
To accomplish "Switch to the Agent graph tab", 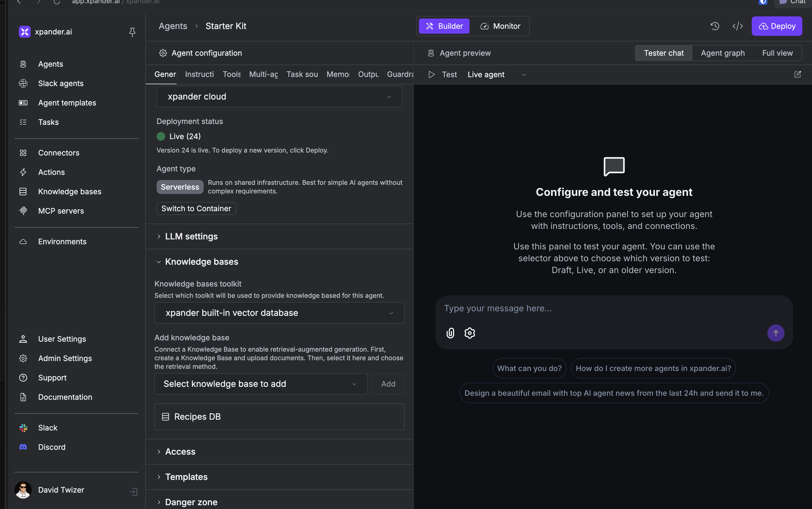I will pos(722,53).
